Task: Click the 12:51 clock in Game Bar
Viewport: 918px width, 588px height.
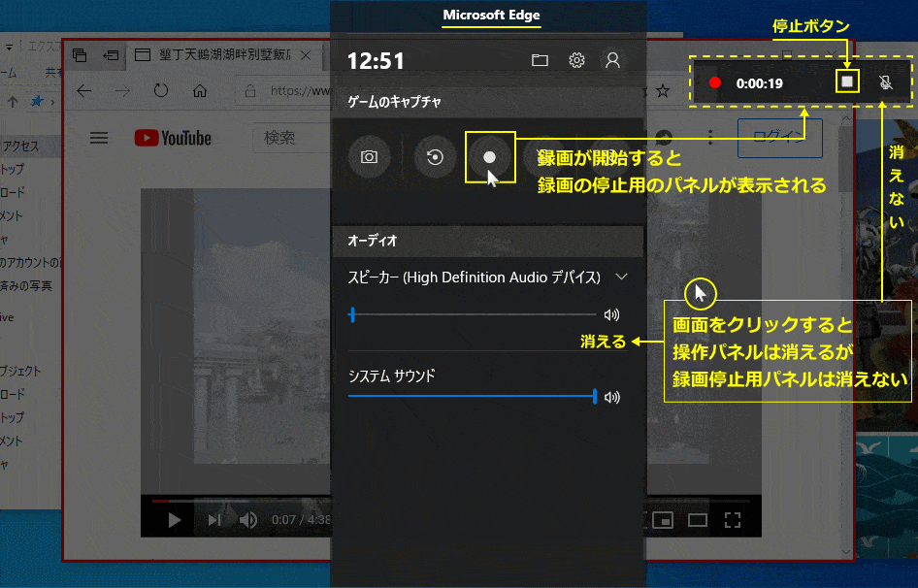Action: click(x=376, y=61)
